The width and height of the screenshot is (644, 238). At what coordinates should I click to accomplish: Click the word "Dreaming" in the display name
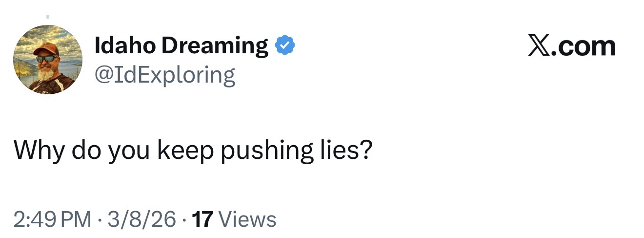tap(215, 46)
